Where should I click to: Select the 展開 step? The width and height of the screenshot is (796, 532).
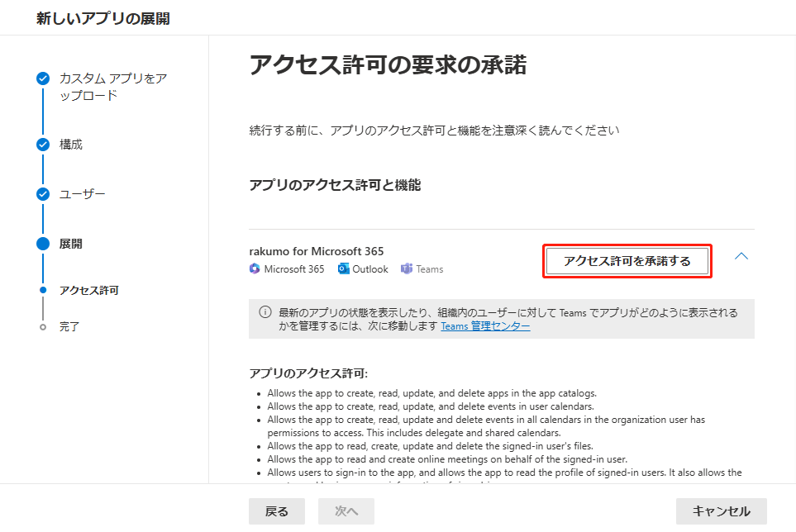pos(70,244)
